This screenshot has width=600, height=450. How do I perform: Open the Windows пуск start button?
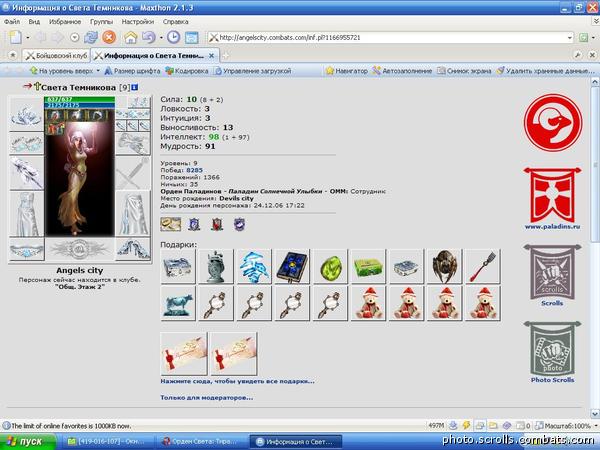(28, 442)
